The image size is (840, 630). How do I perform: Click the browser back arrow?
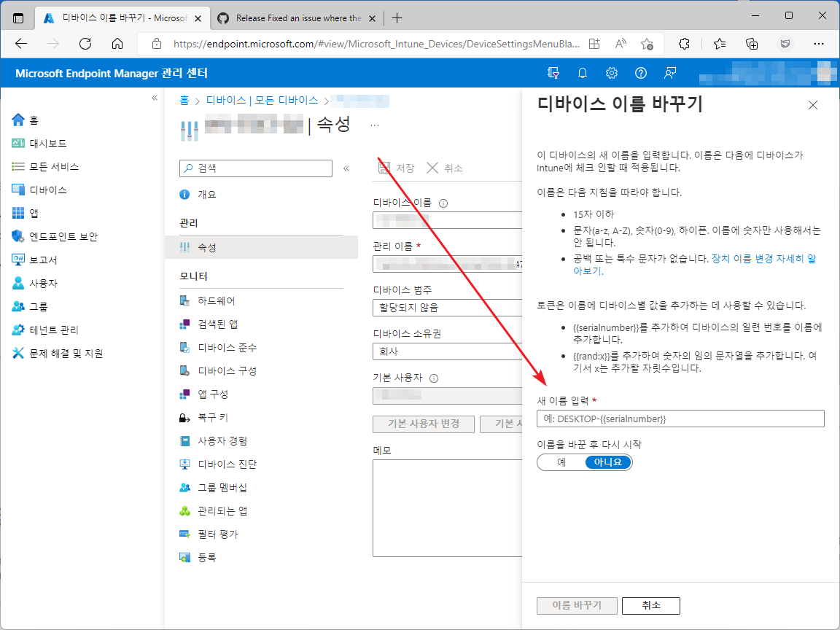point(21,44)
